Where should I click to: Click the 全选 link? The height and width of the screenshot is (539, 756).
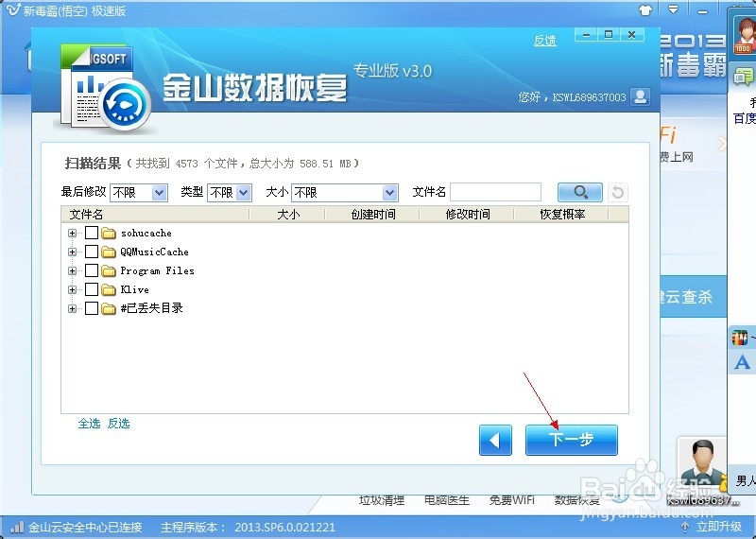(x=89, y=424)
